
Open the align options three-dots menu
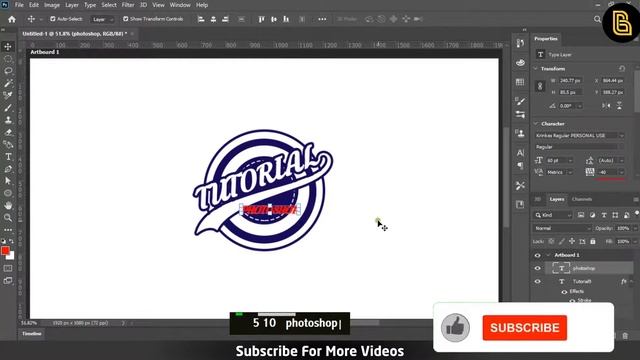click(322, 19)
